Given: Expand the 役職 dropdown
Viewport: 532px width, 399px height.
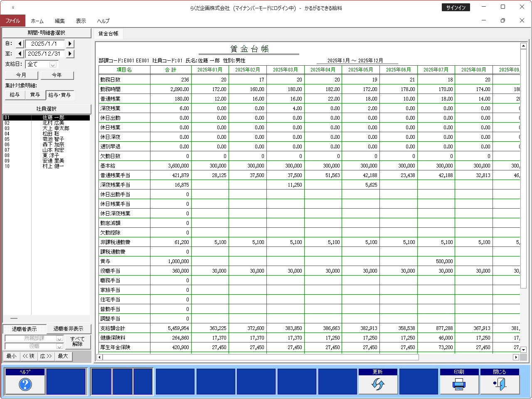Looking at the screenshot, I should coord(59,346).
